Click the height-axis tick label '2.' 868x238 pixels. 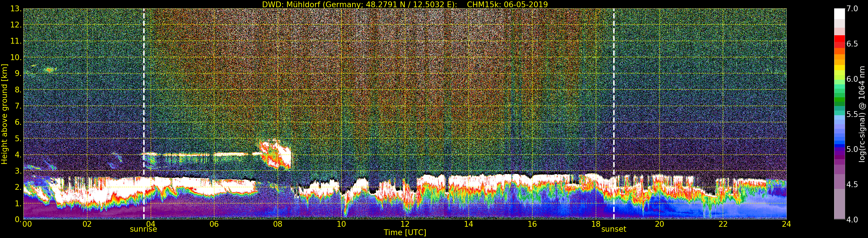point(18,187)
